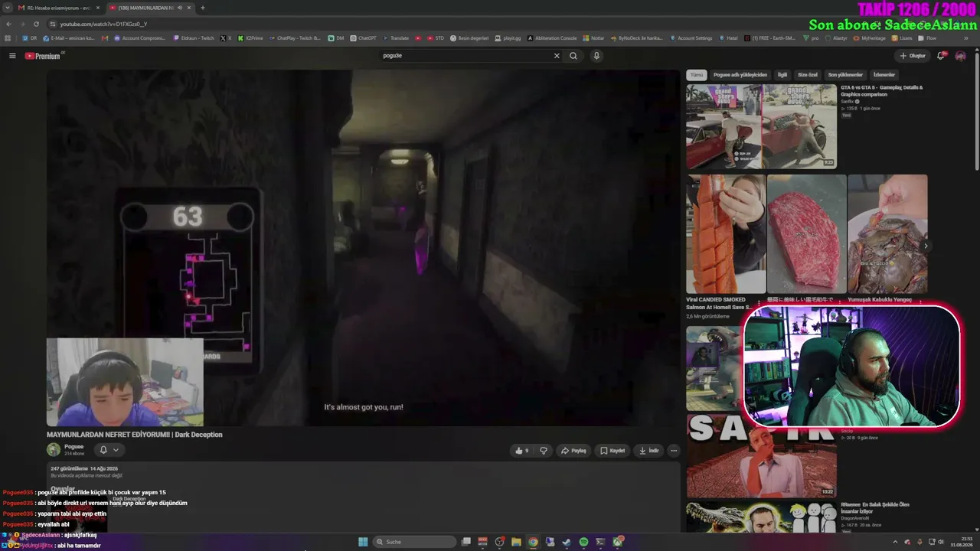980x551 pixels.
Task: Open the Notlar bookmark
Action: [593, 37]
